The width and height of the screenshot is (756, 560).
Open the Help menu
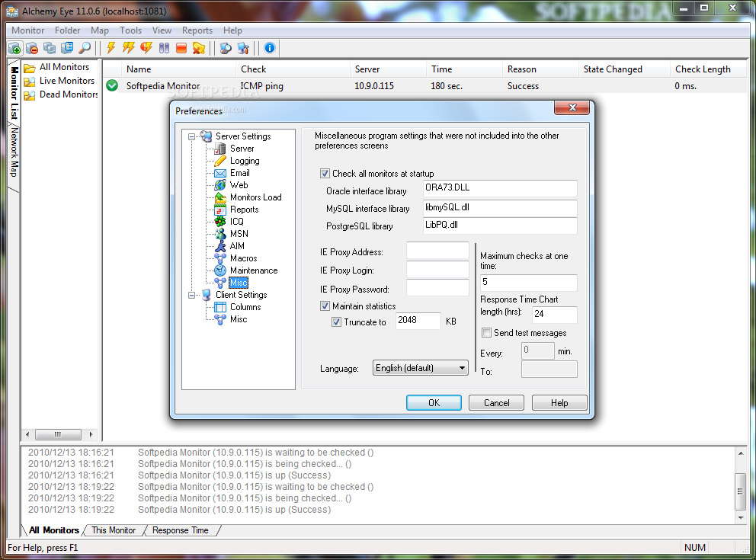pyautogui.click(x=232, y=30)
